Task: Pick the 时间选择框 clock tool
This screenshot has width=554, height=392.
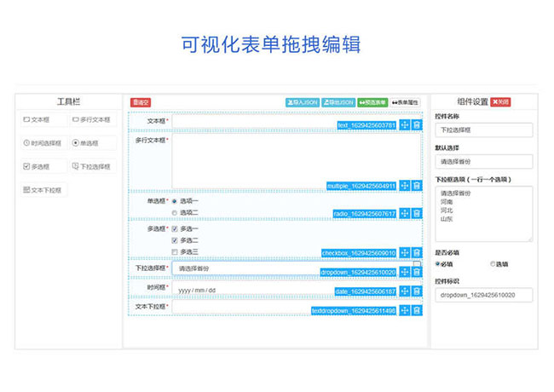Action: [43, 143]
